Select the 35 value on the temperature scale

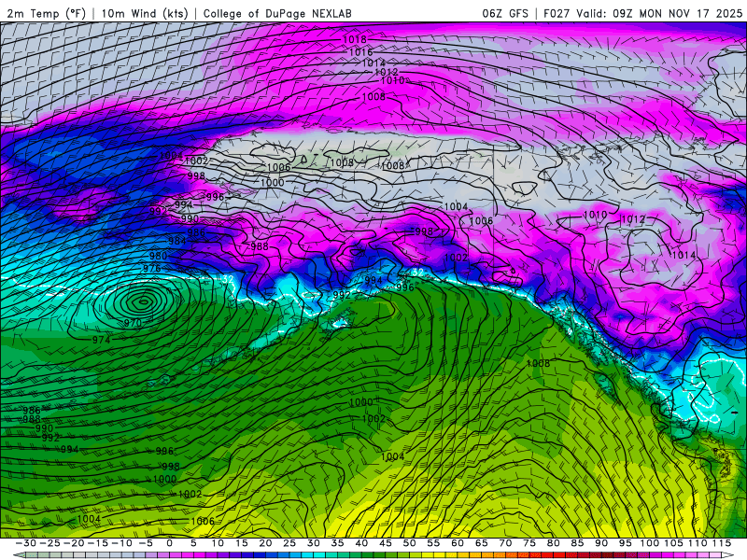tap(337, 543)
